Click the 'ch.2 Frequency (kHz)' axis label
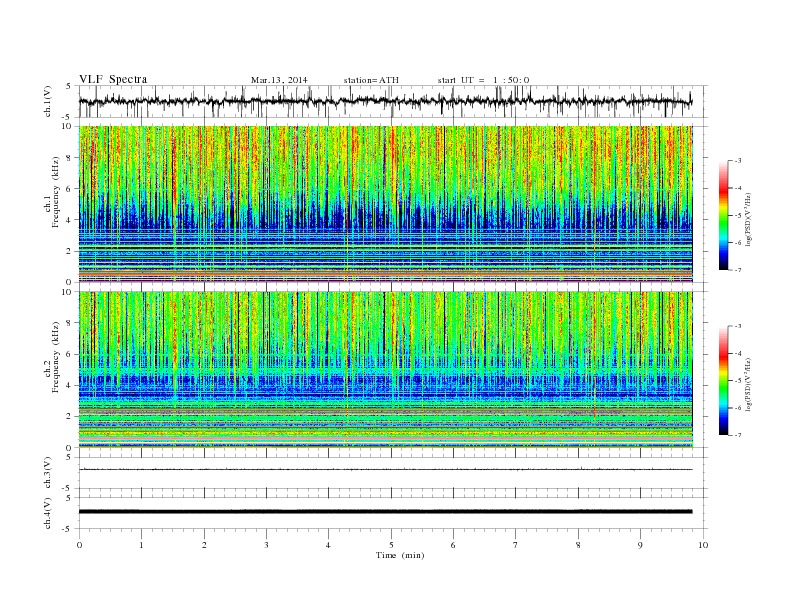Screen dimensions: 792x612 click(52, 356)
